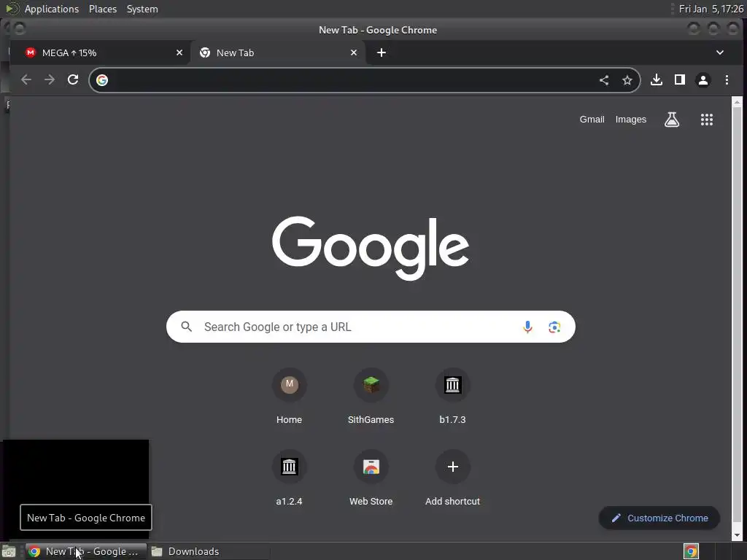
Task: Open the System menu
Action: [x=142, y=9]
